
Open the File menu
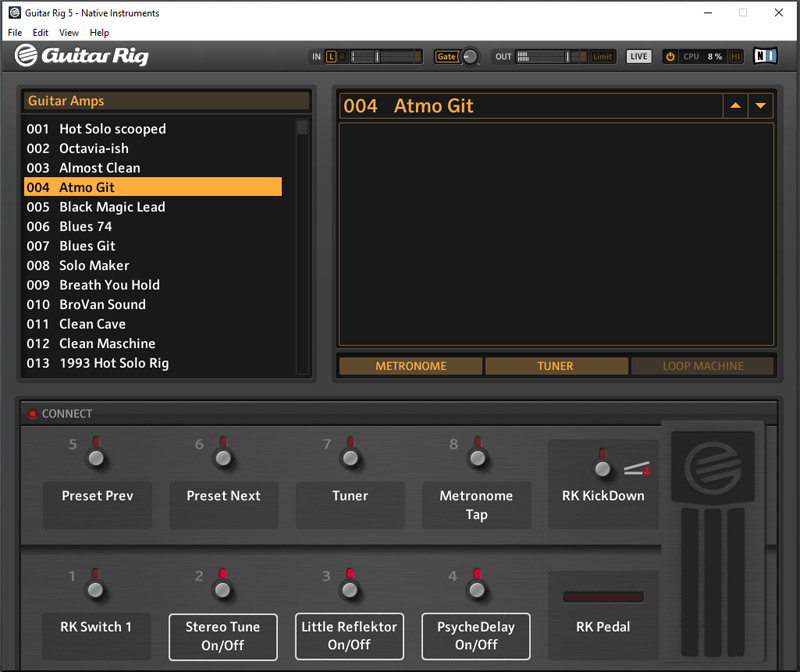point(15,33)
